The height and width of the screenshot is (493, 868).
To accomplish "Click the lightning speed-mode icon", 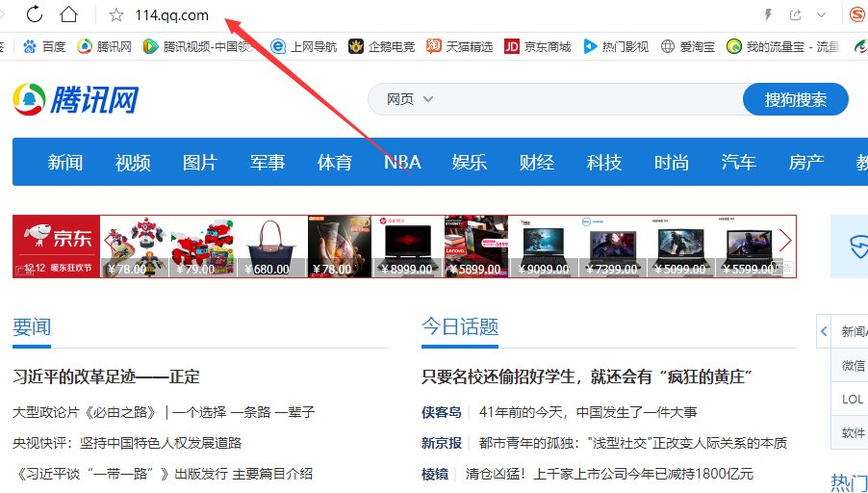I will (768, 15).
